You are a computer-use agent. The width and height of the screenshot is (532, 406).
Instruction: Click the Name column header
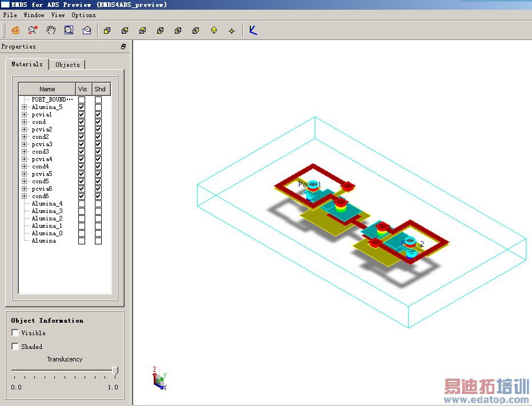tap(47, 89)
